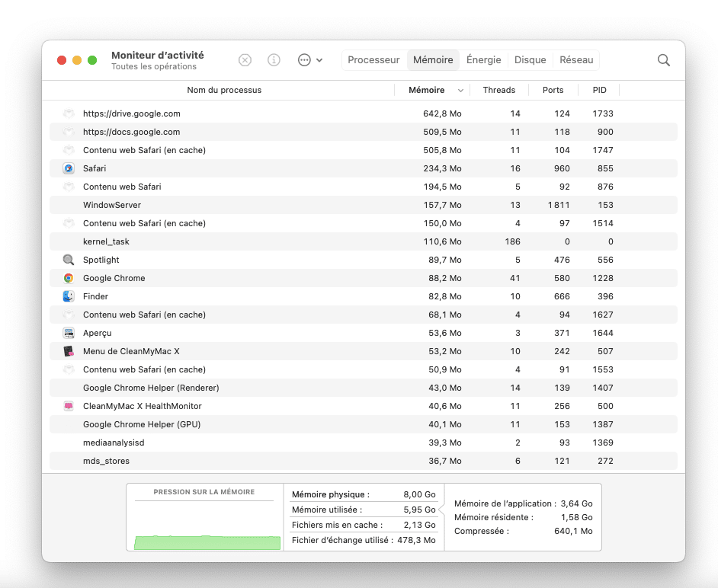Open process info with the inspect icon
The image size is (718, 588).
pyautogui.click(x=274, y=60)
